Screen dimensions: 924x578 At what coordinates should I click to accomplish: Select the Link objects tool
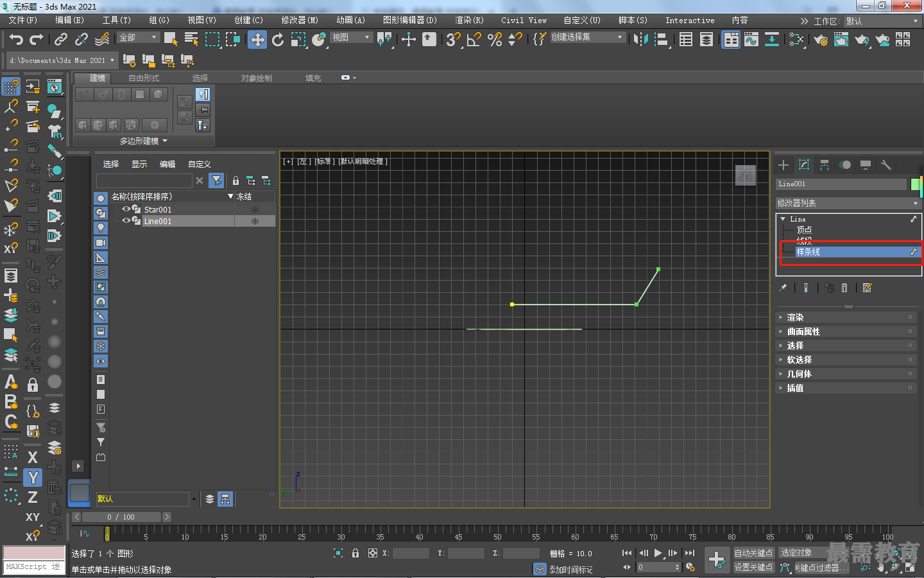tap(61, 40)
